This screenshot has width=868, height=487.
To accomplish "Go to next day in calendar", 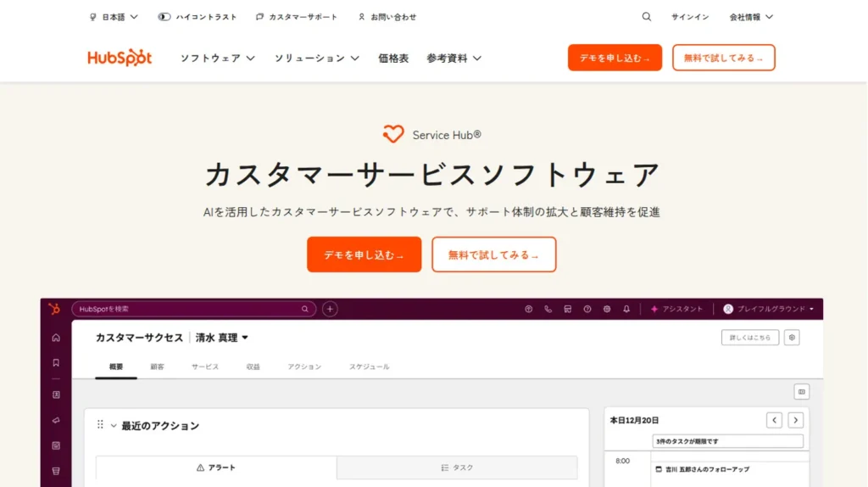I will (795, 420).
